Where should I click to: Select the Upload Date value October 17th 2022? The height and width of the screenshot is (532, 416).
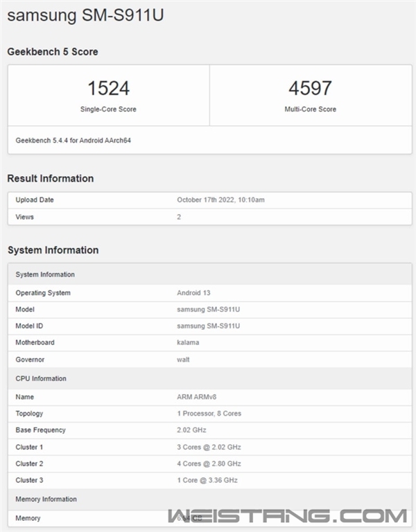220,200
